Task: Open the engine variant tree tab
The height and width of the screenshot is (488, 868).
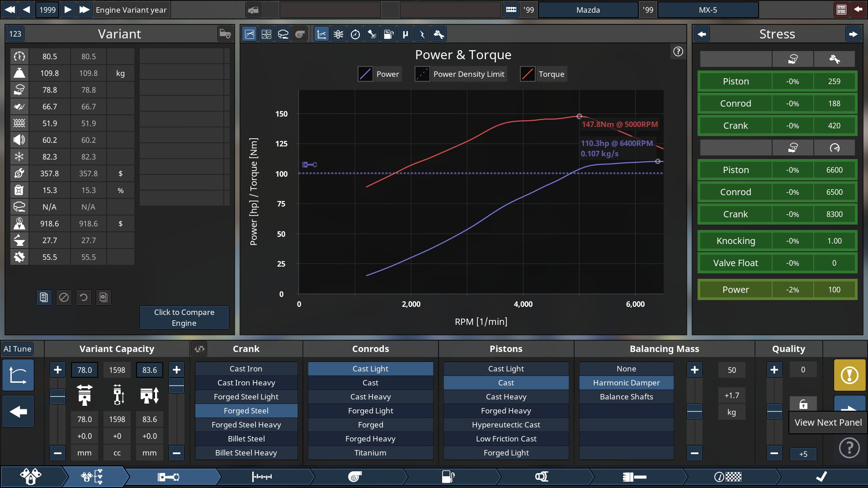Action: (x=93, y=477)
